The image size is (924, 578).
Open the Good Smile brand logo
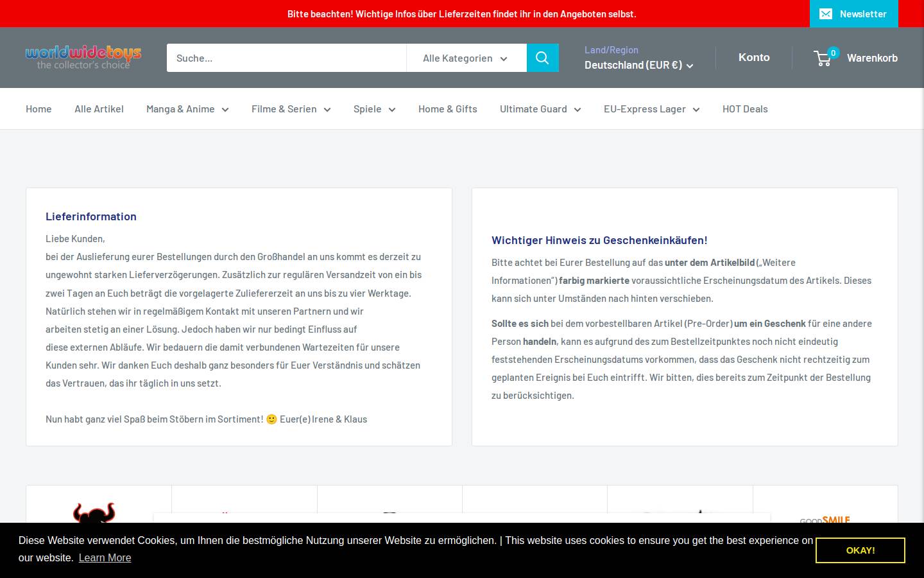click(x=825, y=519)
